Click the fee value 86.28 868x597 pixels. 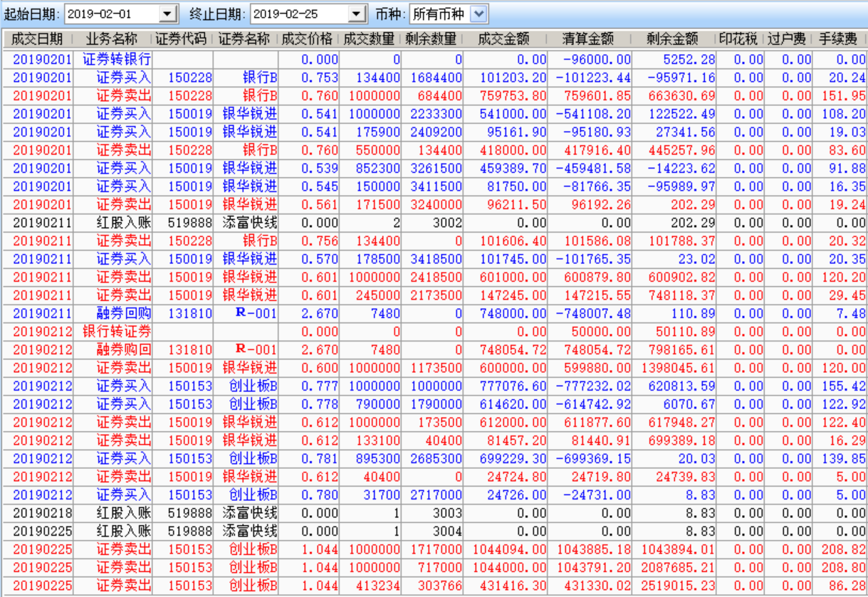[847, 586]
